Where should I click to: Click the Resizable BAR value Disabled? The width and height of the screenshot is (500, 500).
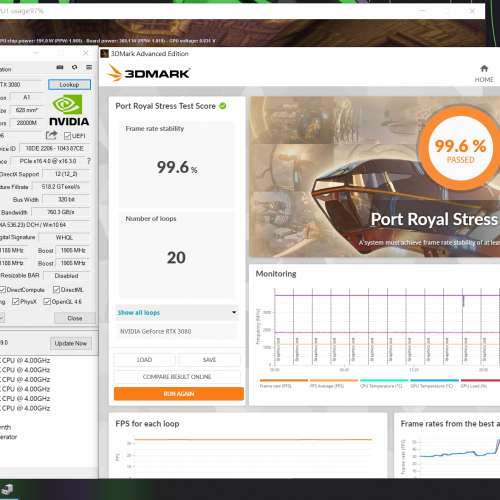67,276
